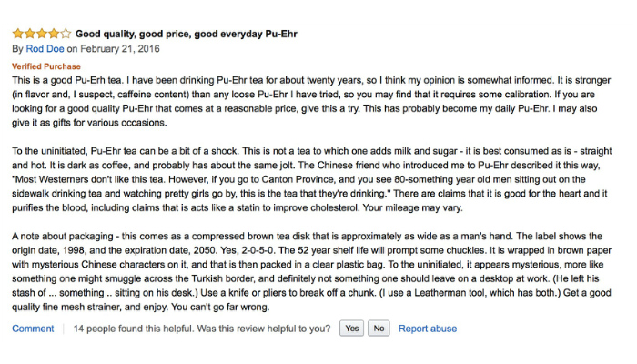Click the second gold rating star

[x=29, y=35]
